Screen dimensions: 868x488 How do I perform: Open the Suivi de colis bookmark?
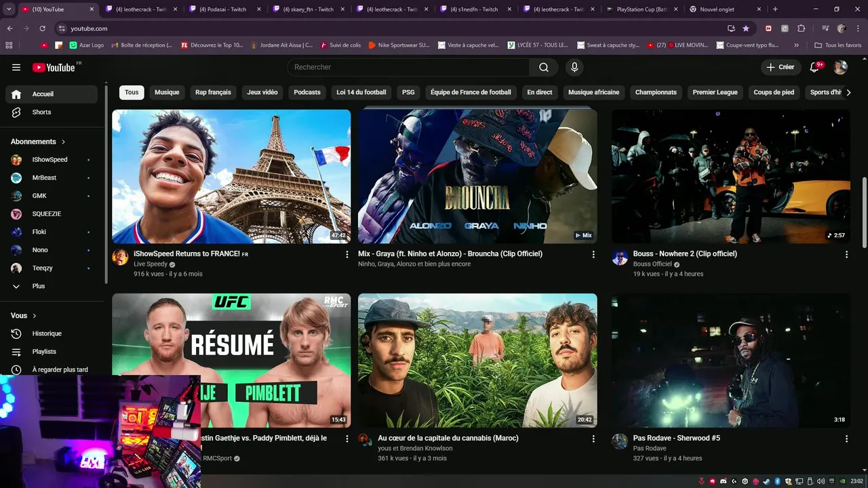(340, 45)
